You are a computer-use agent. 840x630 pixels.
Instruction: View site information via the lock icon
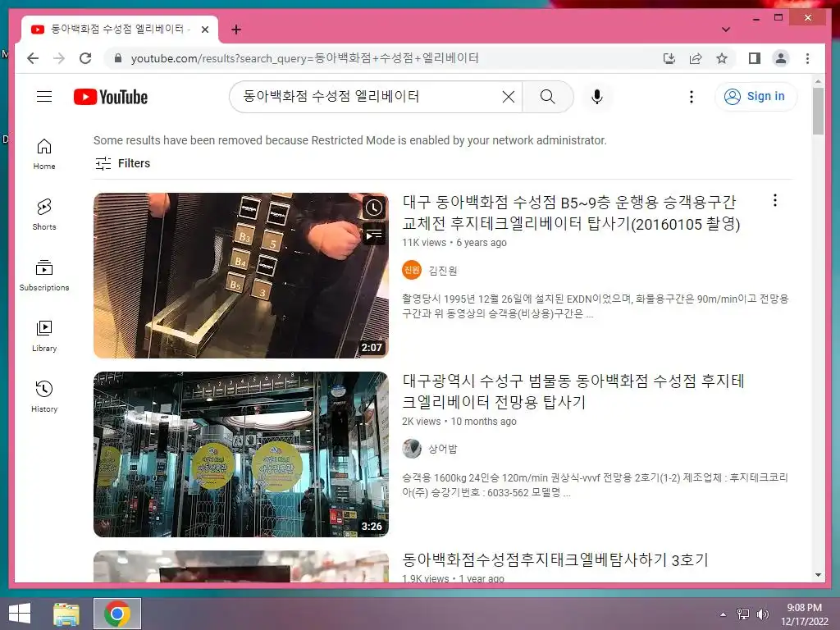click(x=118, y=58)
